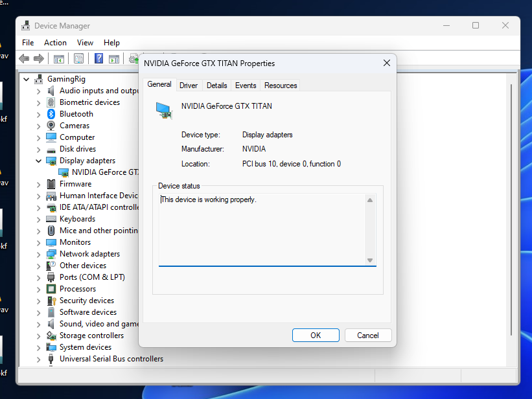
Task: Expand the System devices category
Action: 38,347
